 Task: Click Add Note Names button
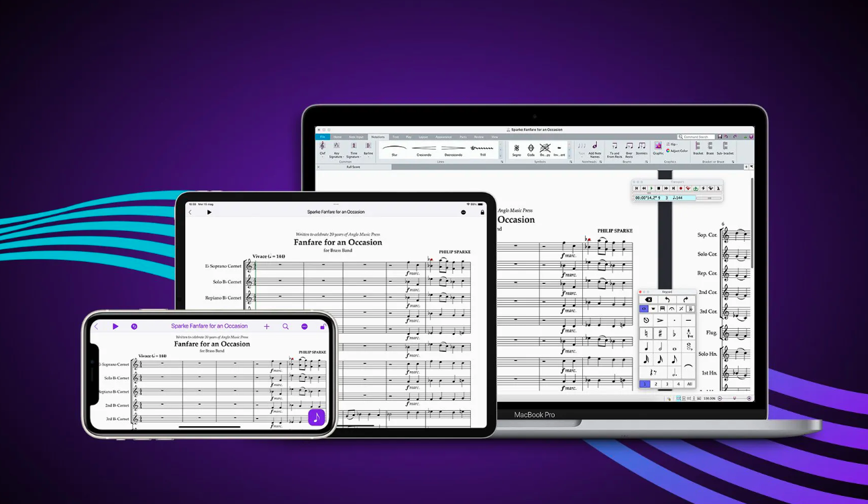[595, 149]
